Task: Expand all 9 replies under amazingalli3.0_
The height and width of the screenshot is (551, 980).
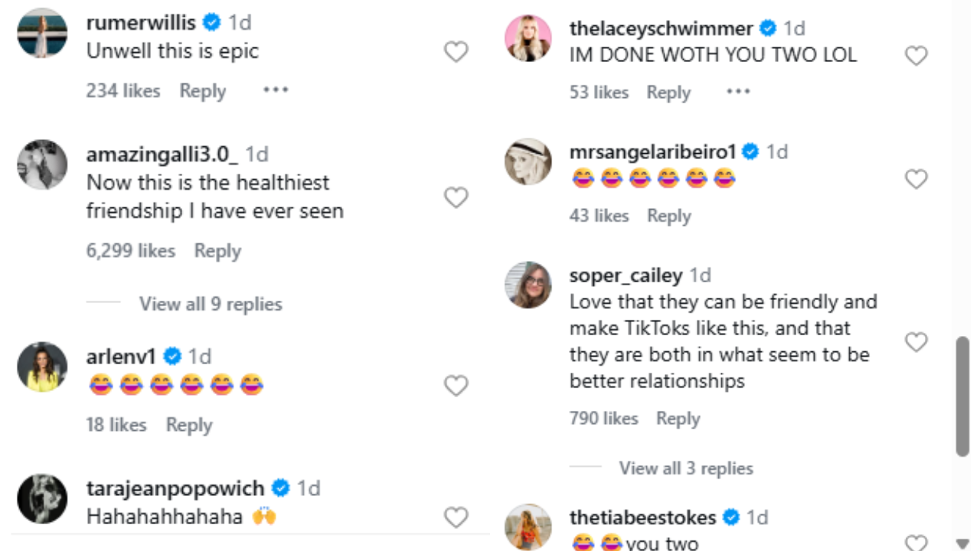Action: click(x=210, y=304)
